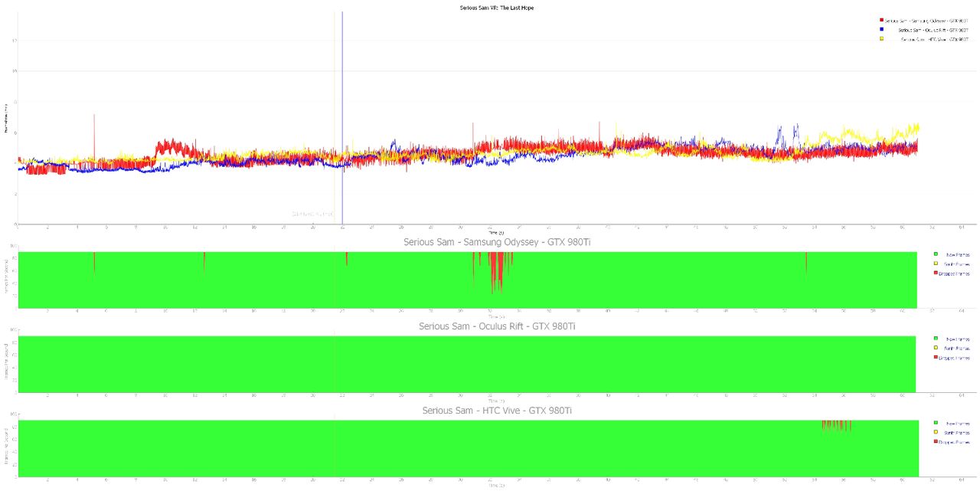Click red Dropped Frames swatch in HTC Vive chart

936,441
